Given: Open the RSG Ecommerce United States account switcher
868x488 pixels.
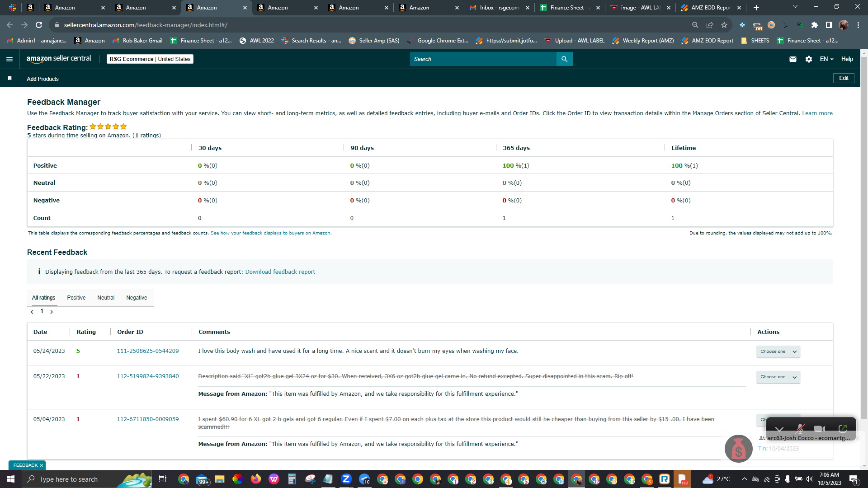Looking at the screenshot, I should click(150, 59).
